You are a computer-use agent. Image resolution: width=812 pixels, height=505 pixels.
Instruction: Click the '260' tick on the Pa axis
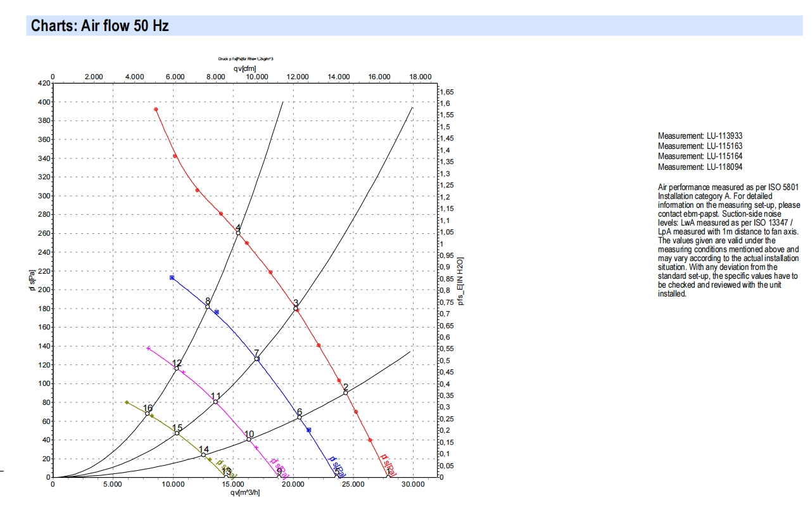click(44, 233)
